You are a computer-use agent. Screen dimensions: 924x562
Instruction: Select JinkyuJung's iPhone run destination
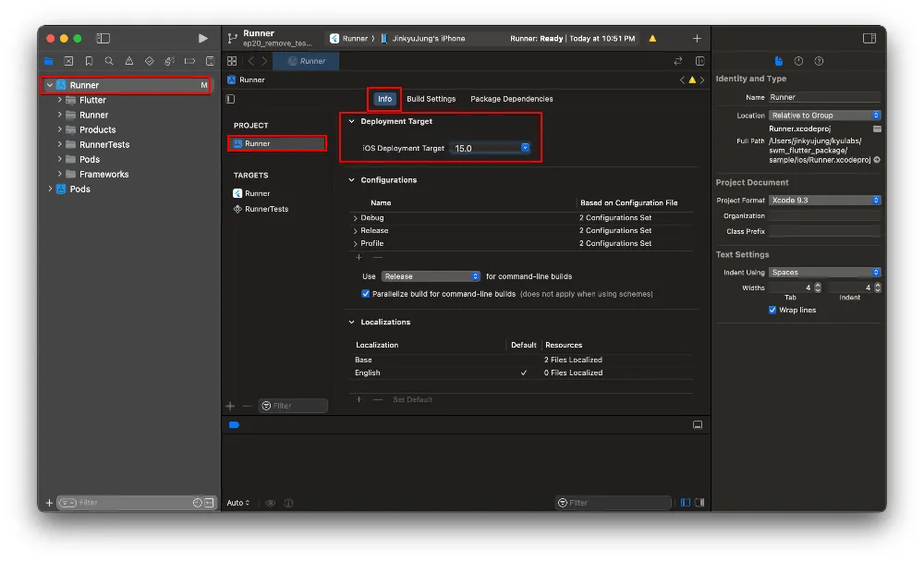click(x=427, y=39)
